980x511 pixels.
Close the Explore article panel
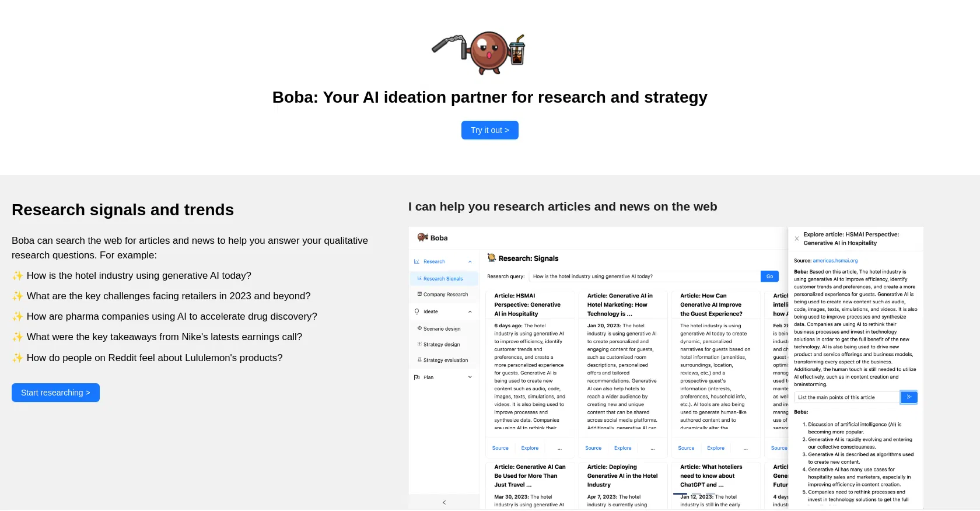click(797, 239)
